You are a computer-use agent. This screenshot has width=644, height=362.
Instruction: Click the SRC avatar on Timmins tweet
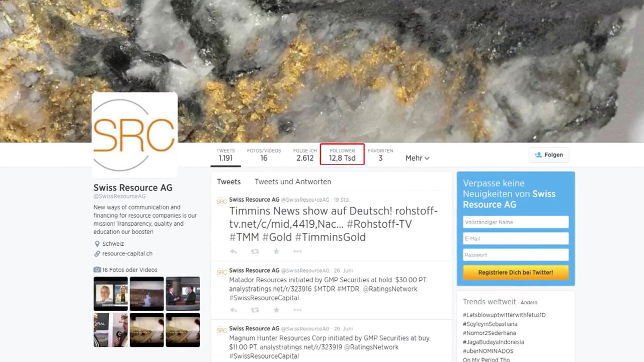(222, 201)
